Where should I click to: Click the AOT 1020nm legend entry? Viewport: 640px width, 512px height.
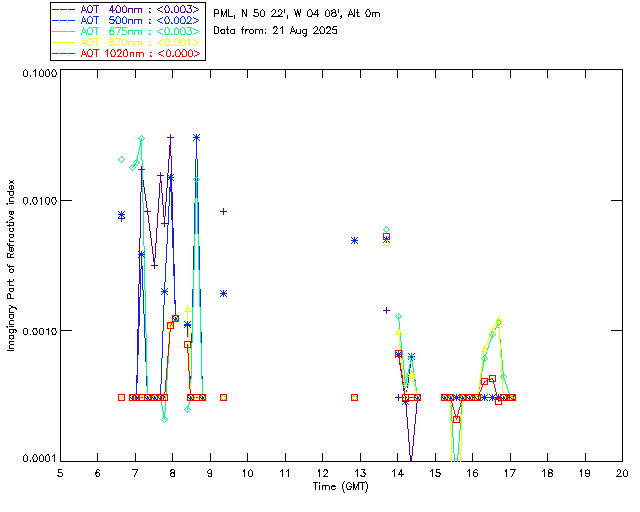(127, 53)
